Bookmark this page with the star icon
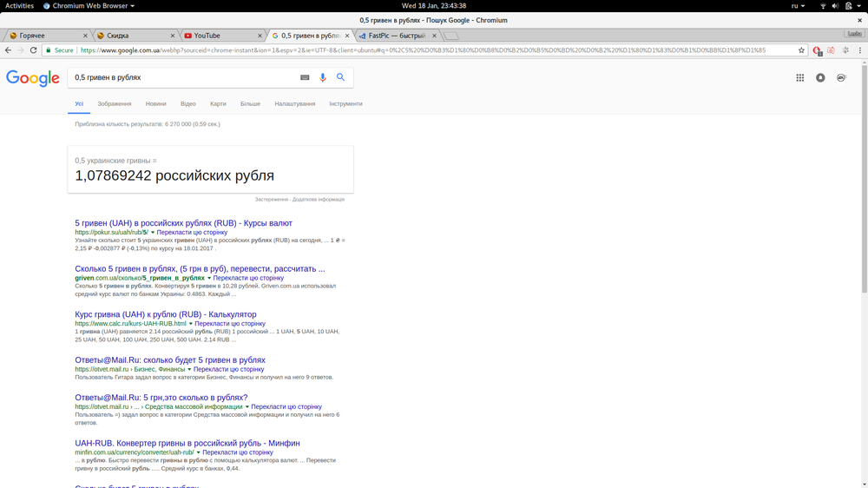The image size is (868, 488). [801, 50]
